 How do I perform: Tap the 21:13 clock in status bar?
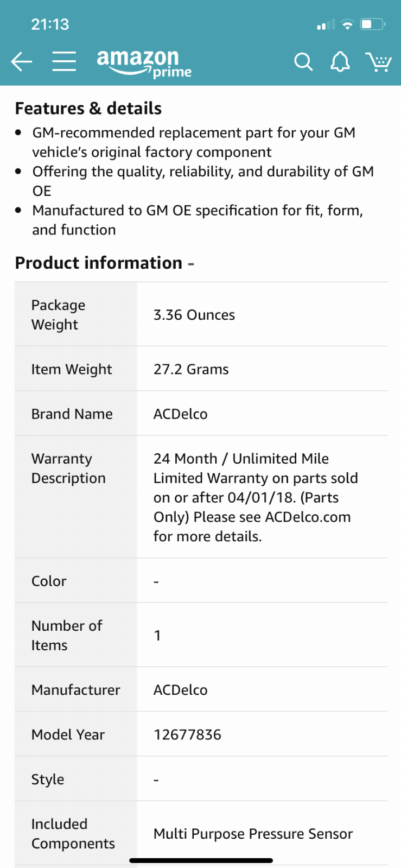pyautogui.click(x=50, y=24)
